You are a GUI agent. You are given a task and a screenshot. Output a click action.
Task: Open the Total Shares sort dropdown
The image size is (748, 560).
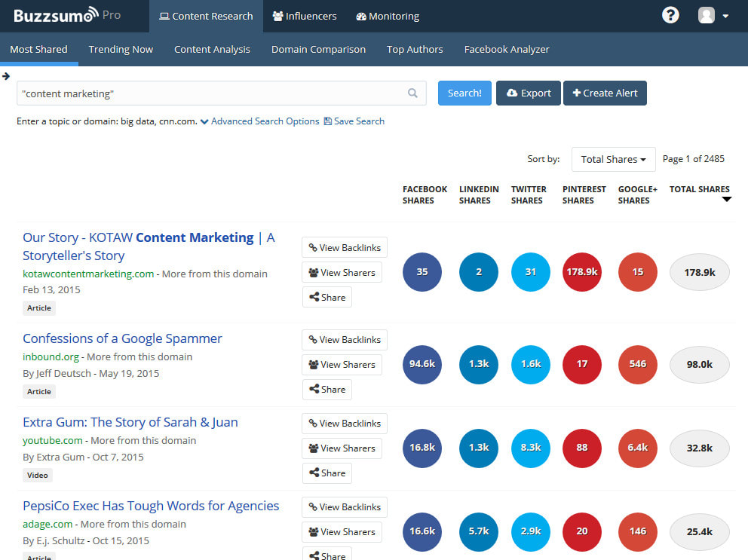click(614, 159)
